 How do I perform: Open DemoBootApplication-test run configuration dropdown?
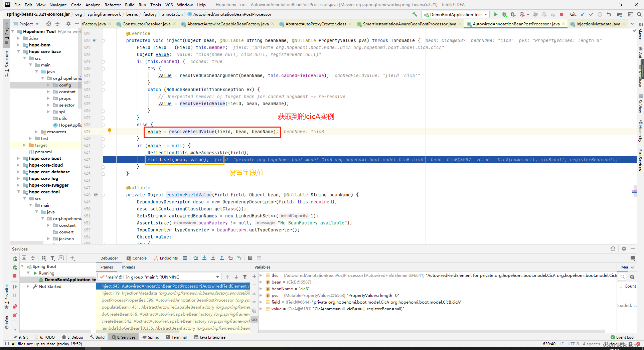click(456, 14)
